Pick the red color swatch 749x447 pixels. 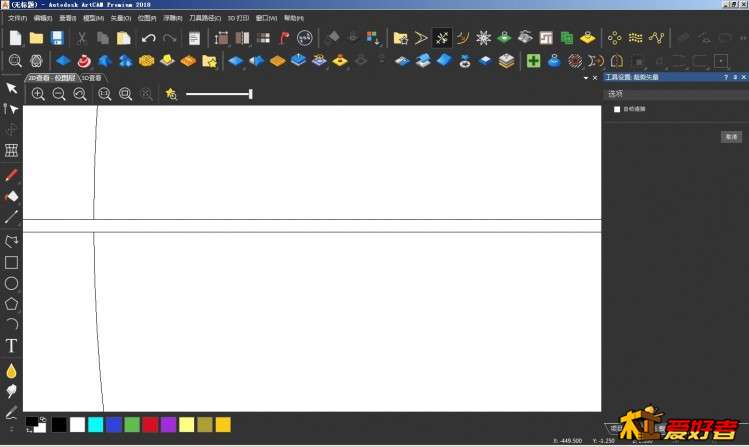[150, 425]
